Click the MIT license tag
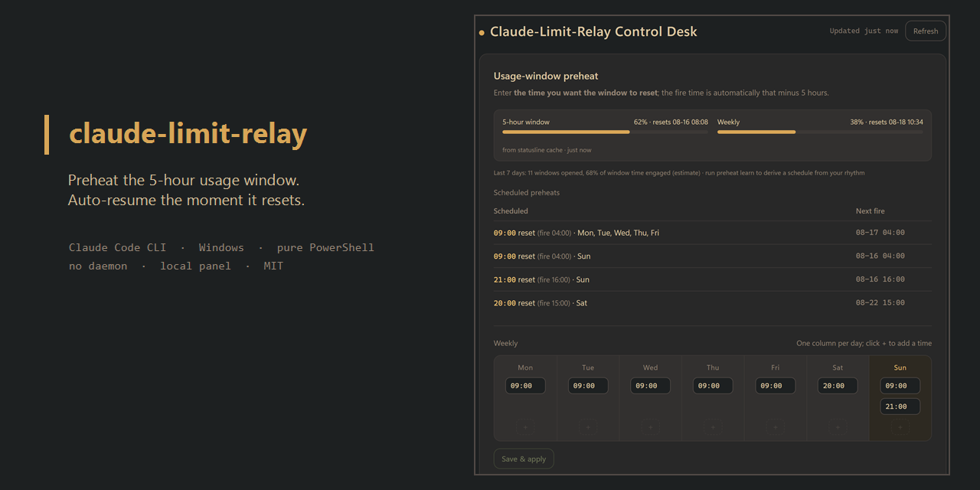This screenshot has height=490, width=980. coord(273,266)
